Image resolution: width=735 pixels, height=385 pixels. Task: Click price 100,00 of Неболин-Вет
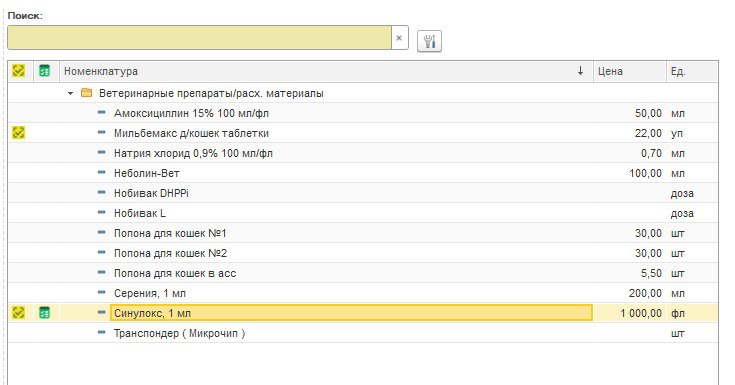coord(645,174)
